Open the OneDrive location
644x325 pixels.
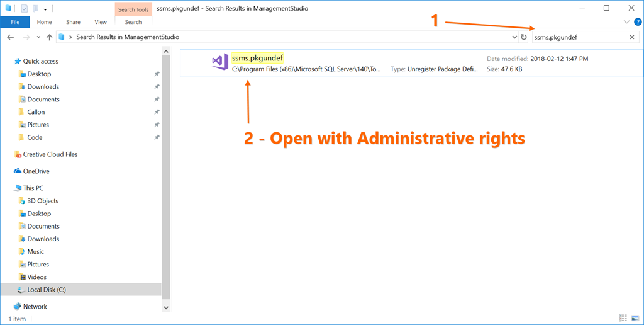point(36,171)
